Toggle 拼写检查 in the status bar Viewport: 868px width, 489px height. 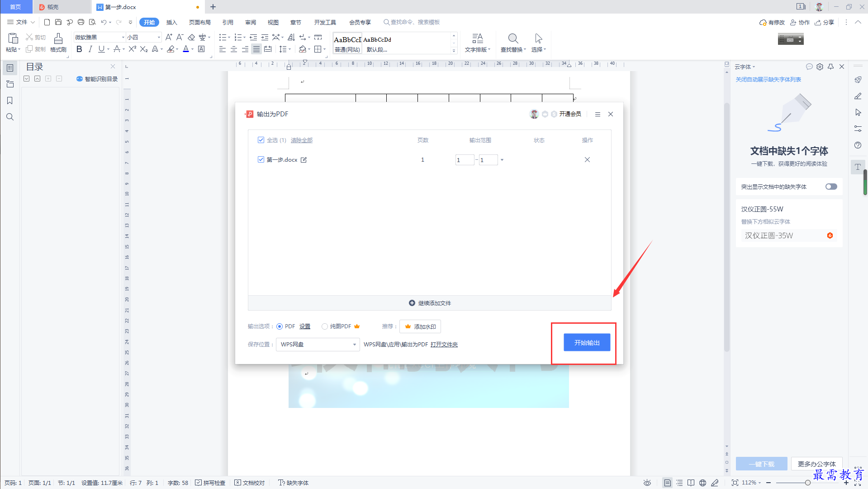[x=210, y=483]
